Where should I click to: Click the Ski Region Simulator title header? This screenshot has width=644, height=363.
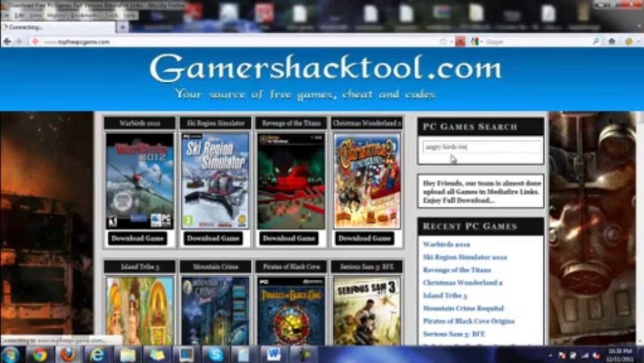tap(215, 123)
